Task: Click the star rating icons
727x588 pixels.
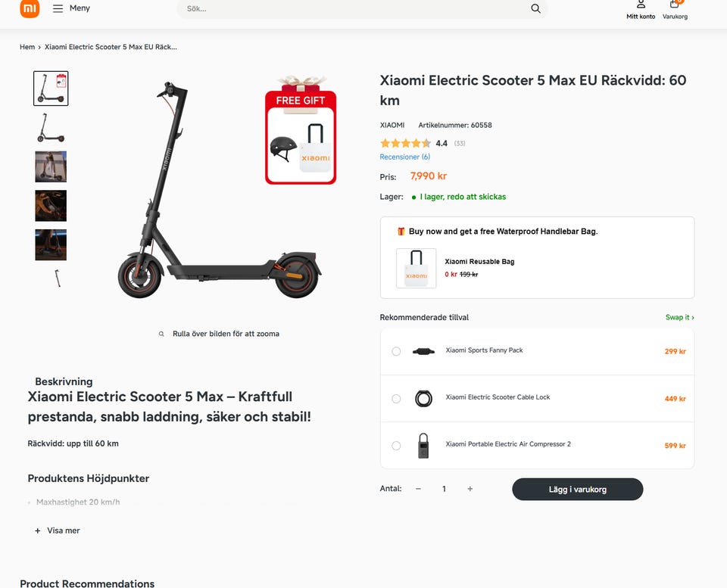Action: coord(405,143)
